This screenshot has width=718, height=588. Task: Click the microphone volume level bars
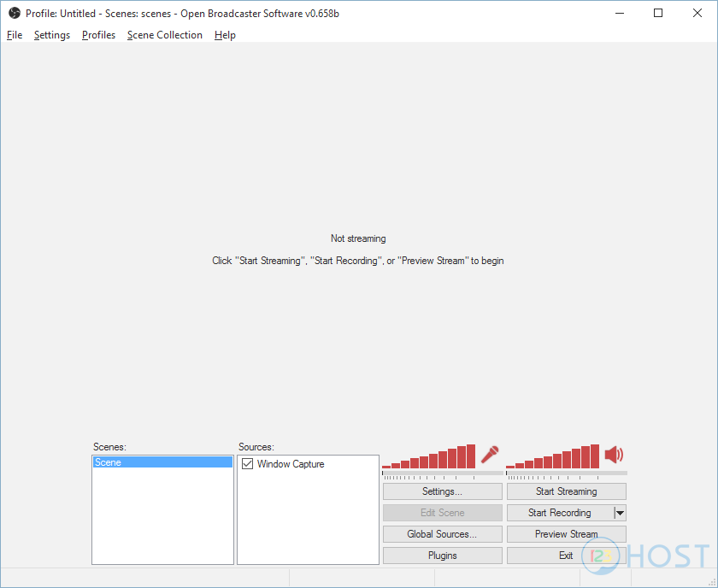coord(428,456)
